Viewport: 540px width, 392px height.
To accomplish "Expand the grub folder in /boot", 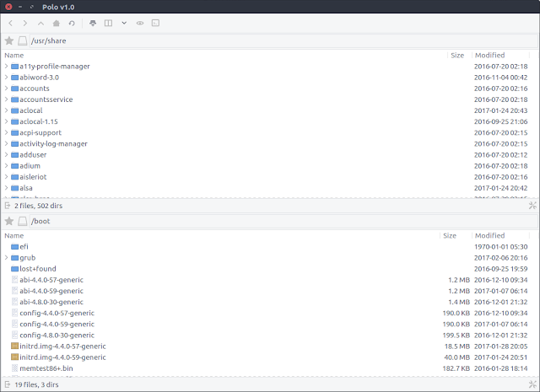I will point(6,257).
